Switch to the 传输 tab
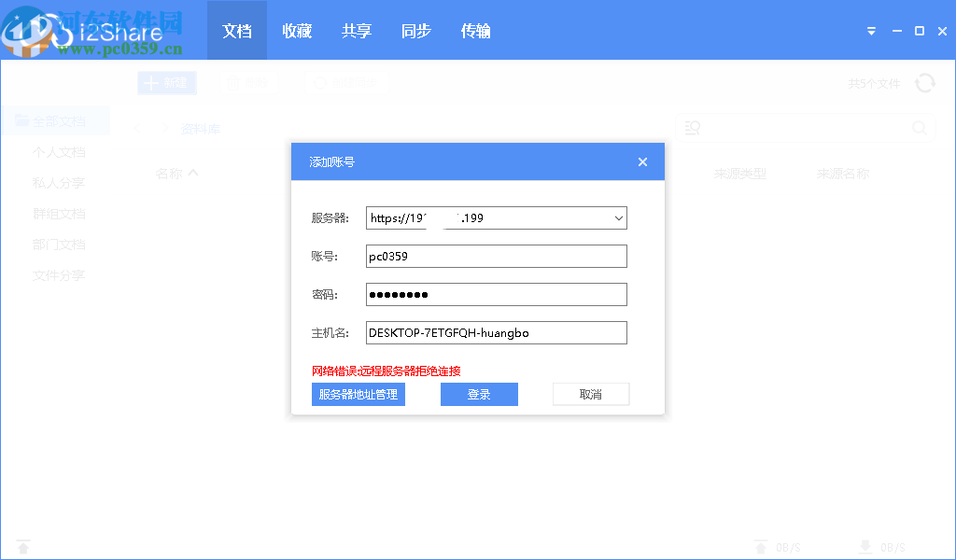956x560 pixels. pyautogui.click(x=475, y=31)
